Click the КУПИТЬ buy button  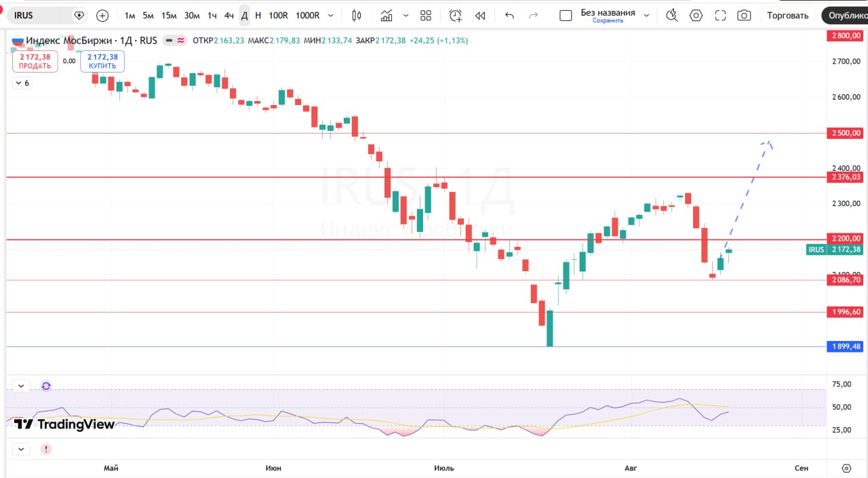pyautogui.click(x=102, y=62)
